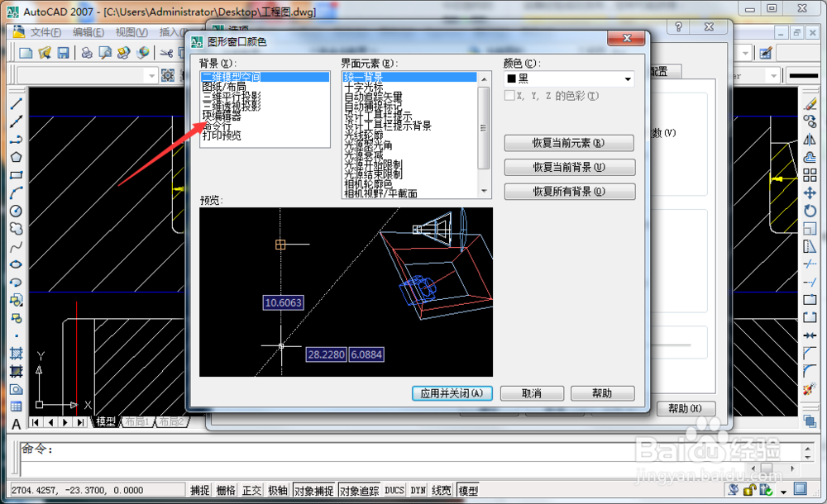
Task: Click the New drawing toolbar icon
Action: pos(26,53)
